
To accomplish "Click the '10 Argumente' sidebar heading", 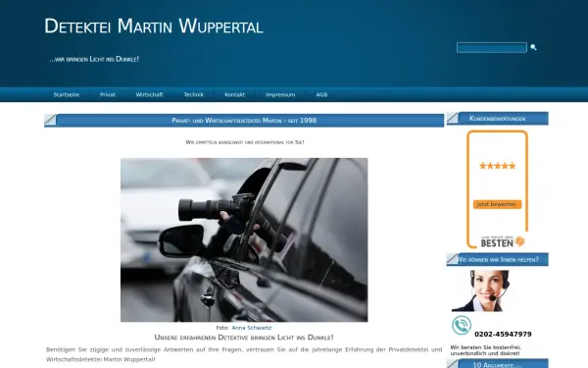I will point(497,364).
